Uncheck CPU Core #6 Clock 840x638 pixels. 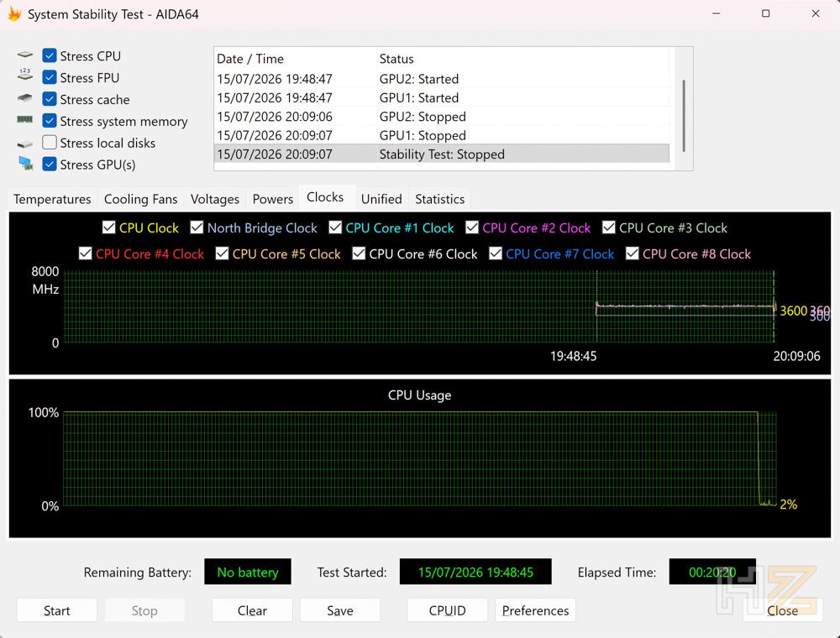pyautogui.click(x=359, y=254)
